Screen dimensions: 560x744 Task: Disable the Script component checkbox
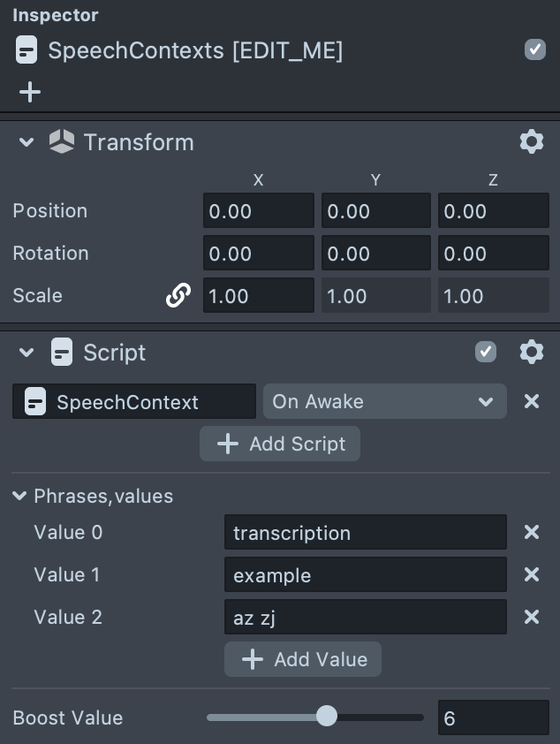click(x=486, y=353)
